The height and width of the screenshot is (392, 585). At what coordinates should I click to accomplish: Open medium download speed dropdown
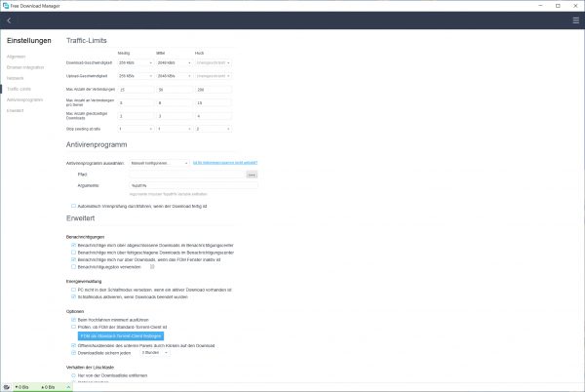(x=175, y=62)
